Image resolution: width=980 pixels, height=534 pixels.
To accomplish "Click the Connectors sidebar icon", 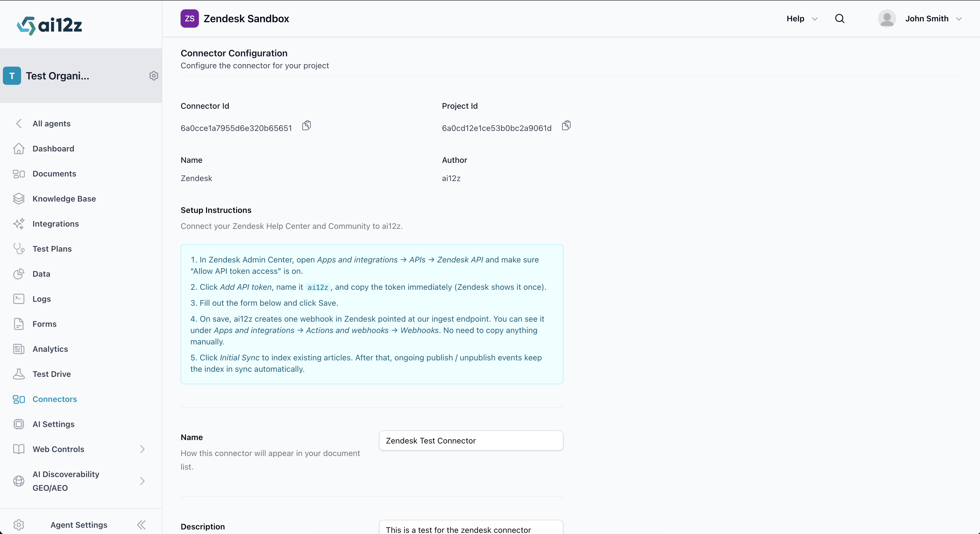I will point(19,399).
